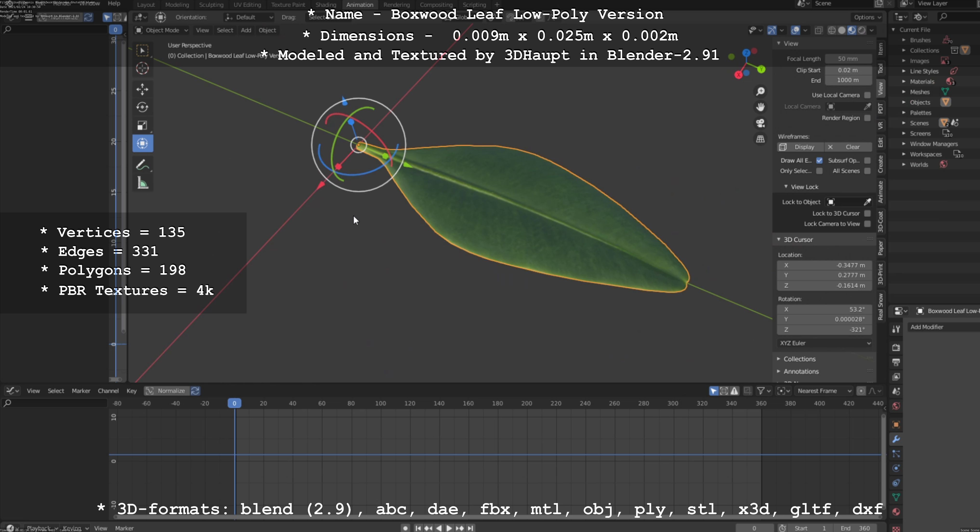Expand the Annotations panel
980x532 pixels.
(801, 372)
